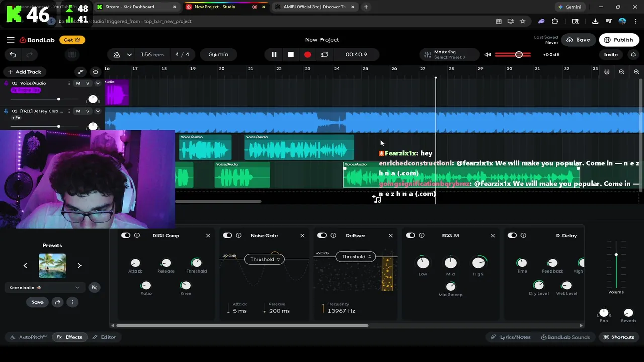644x362 pixels.
Task: Undo the last action
Action: [x=13, y=55]
